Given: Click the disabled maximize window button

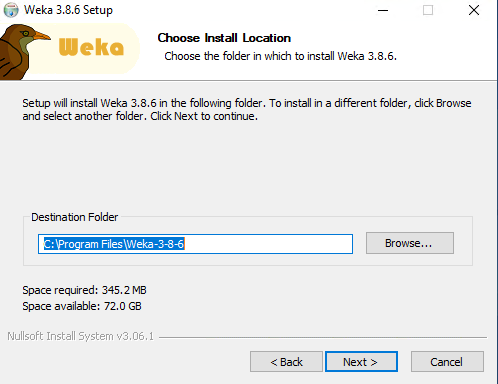Looking at the screenshot, I should 428,10.
